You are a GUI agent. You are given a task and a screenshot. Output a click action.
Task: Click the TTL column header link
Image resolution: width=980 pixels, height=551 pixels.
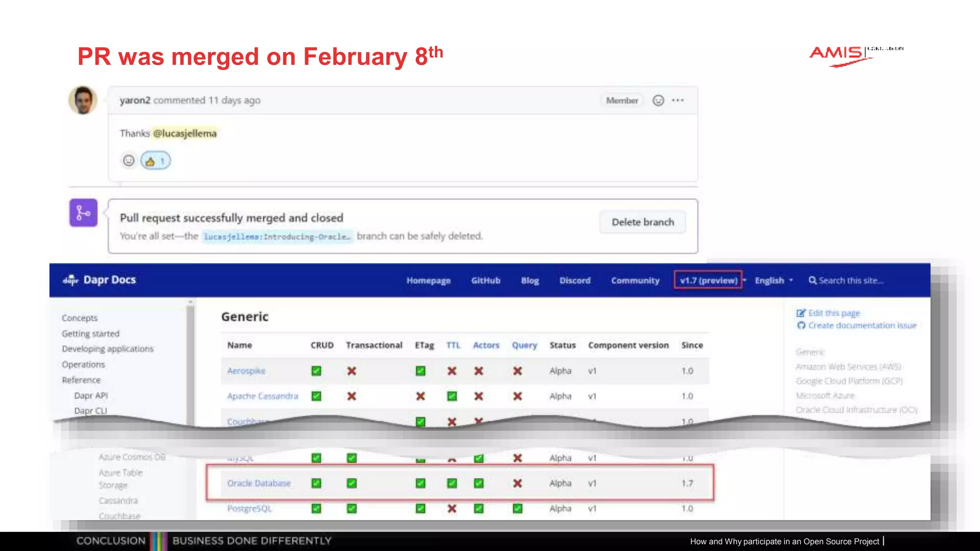point(453,345)
